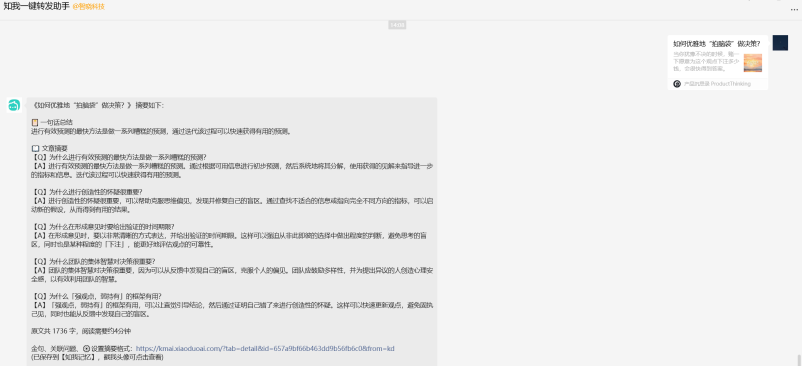The height and width of the screenshot is (366, 802).
Task: Open the shared article card title
Action: [716, 44]
